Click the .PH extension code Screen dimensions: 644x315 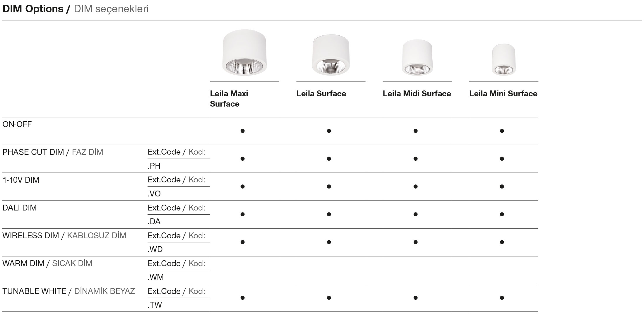154,166
